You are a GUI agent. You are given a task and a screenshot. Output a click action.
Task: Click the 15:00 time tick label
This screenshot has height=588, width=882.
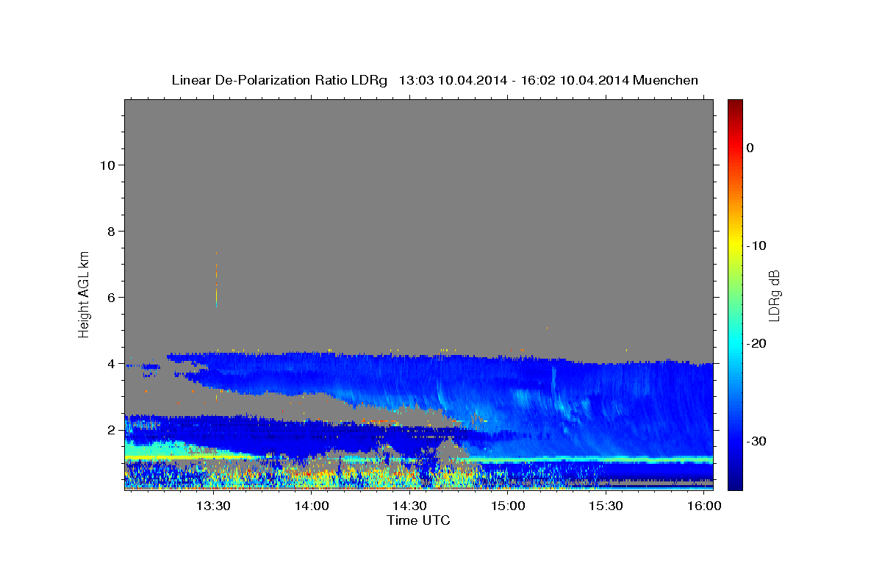coord(507,506)
